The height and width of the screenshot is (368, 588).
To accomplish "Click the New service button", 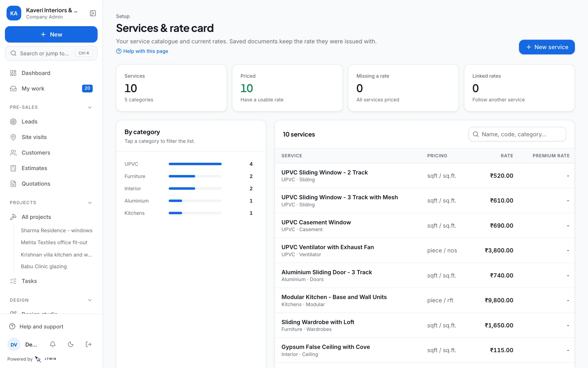I will [x=547, y=47].
